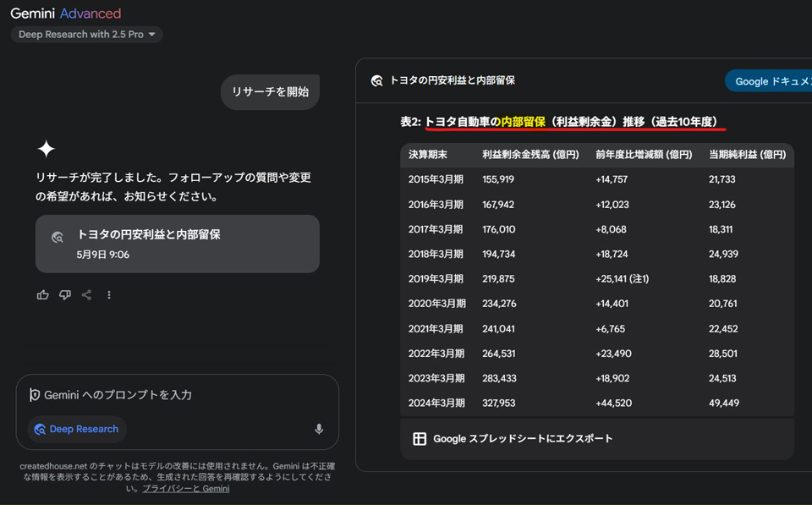
Task: Click the Gemini Advanced logo
Action: coord(66,14)
